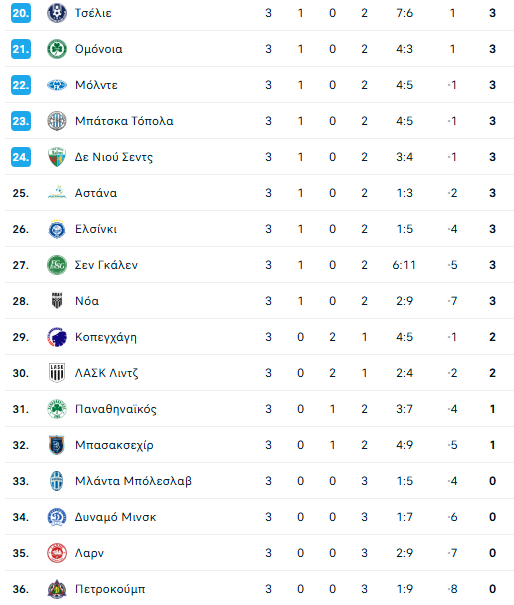Select the Δυναμό Μινσκ blue D badge

(57, 517)
